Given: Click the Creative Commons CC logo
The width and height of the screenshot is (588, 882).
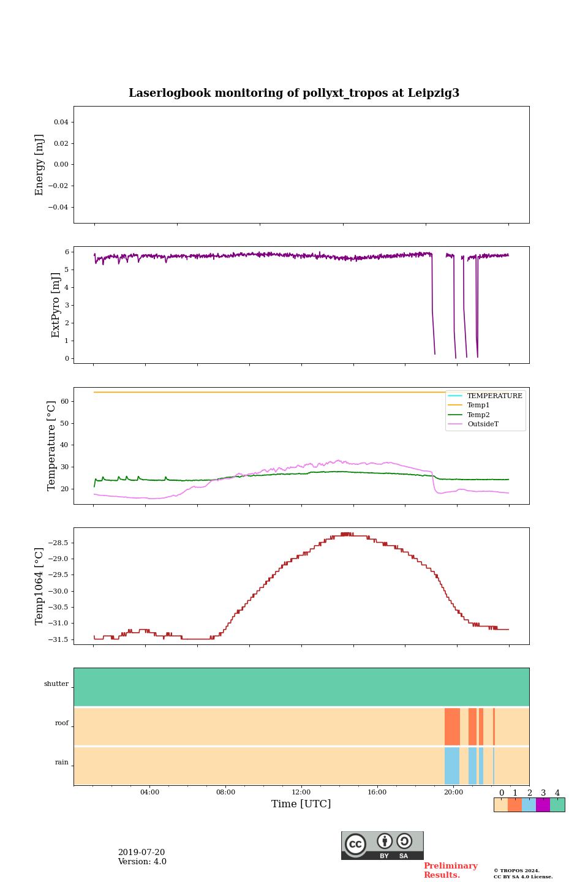Looking at the screenshot, I should 355,843.
